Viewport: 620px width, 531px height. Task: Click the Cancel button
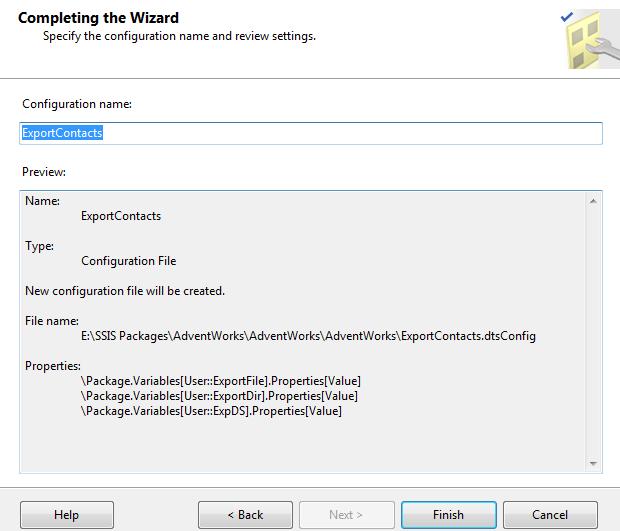tap(550, 515)
